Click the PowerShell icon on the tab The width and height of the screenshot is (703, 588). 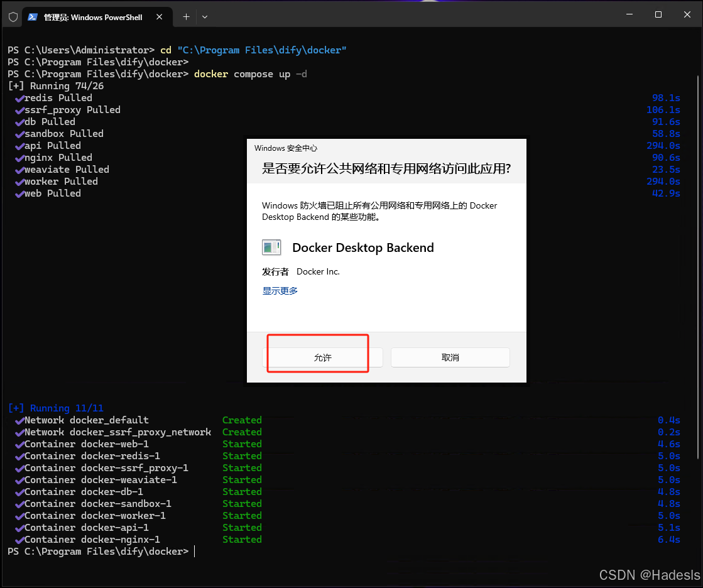[x=32, y=17]
